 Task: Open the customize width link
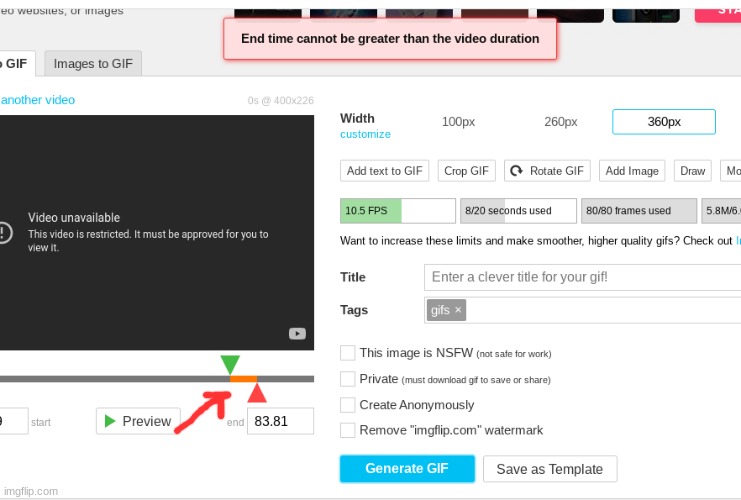click(x=365, y=134)
